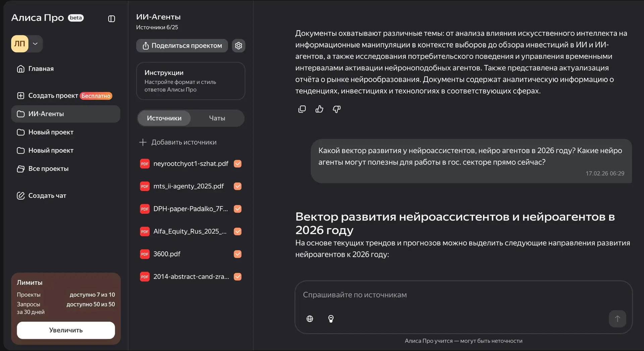The width and height of the screenshot is (644, 351).
Task: Uncheck neyrootchyot1-szhat.pdf checkbox
Action: click(237, 164)
